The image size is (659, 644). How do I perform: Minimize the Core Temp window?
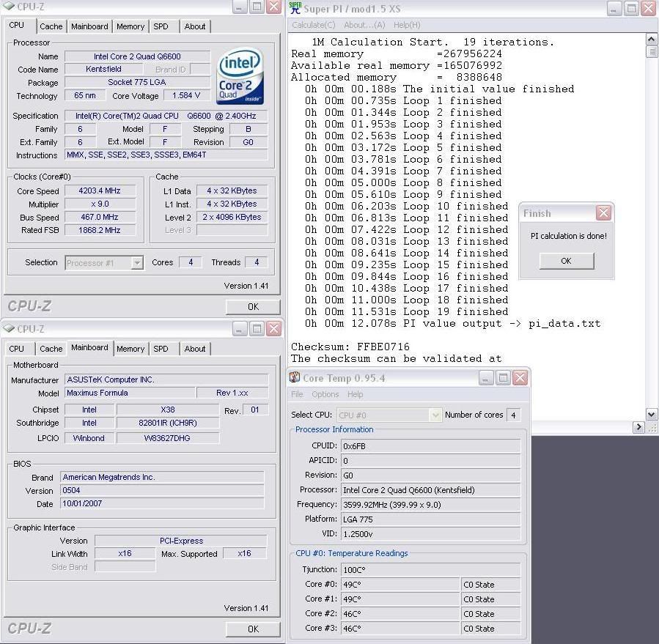(485, 378)
